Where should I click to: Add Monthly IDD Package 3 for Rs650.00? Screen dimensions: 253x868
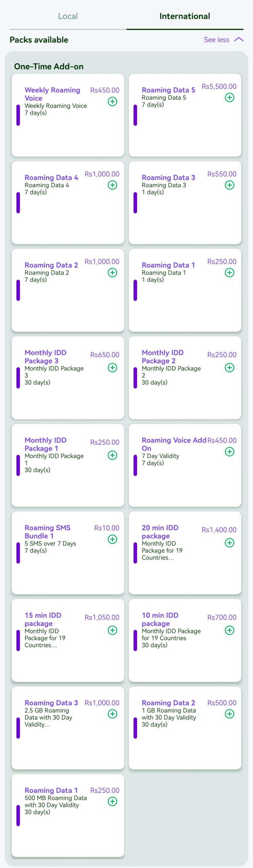click(112, 368)
